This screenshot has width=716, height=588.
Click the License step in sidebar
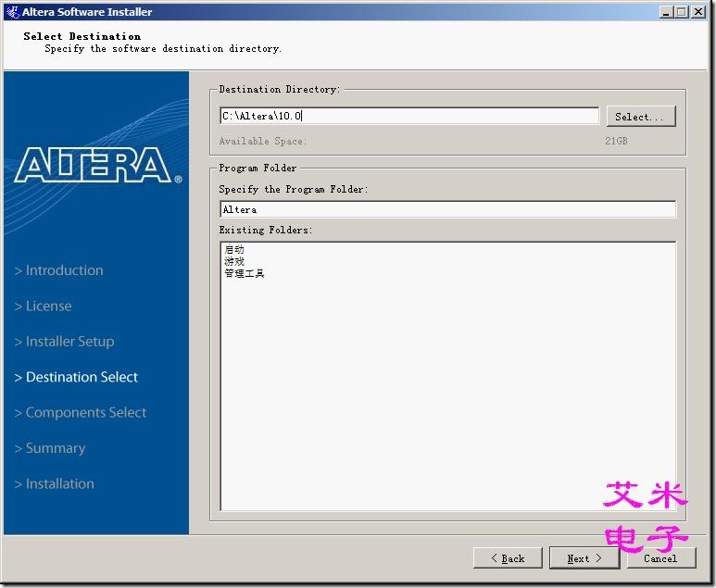pyautogui.click(x=43, y=306)
